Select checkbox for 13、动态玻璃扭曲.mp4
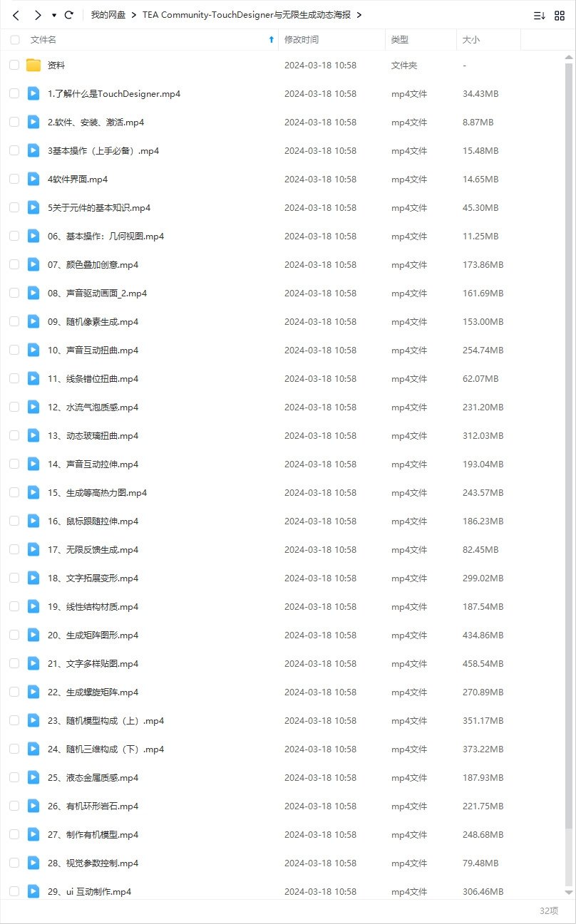576x924 pixels. pos(14,435)
